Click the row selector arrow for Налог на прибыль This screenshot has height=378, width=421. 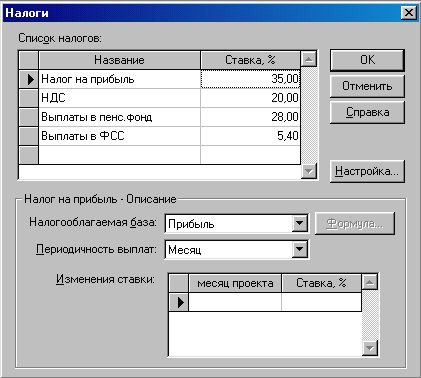coord(29,79)
